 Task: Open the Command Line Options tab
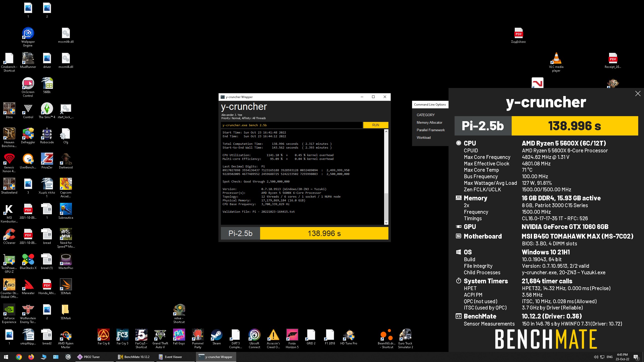(430, 105)
